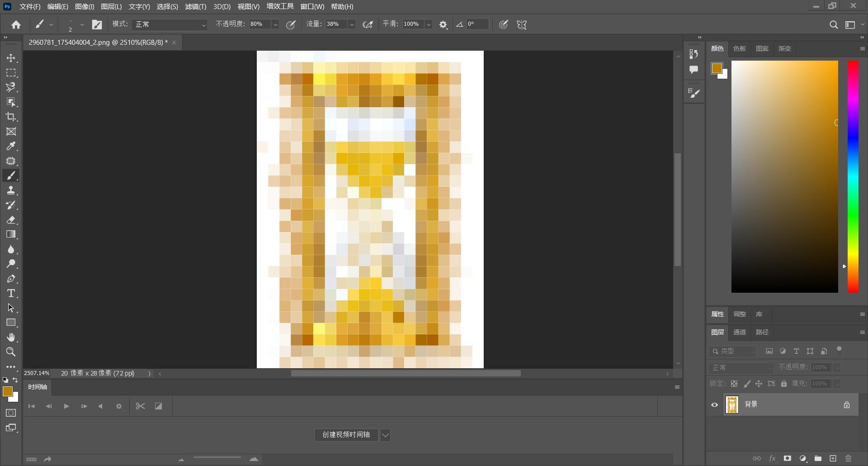Open the brush settings panel icon

click(97, 24)
